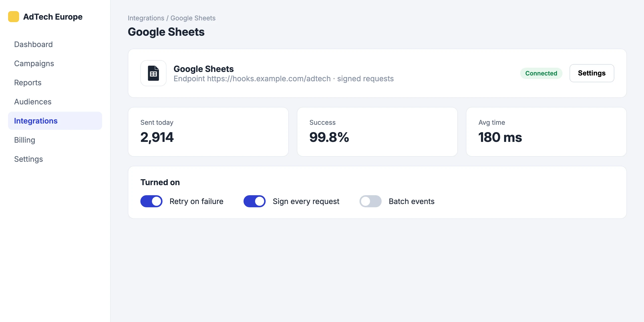Enable the Batch events toggle
This screenshot has width=644, height=322.
point(371,201)
